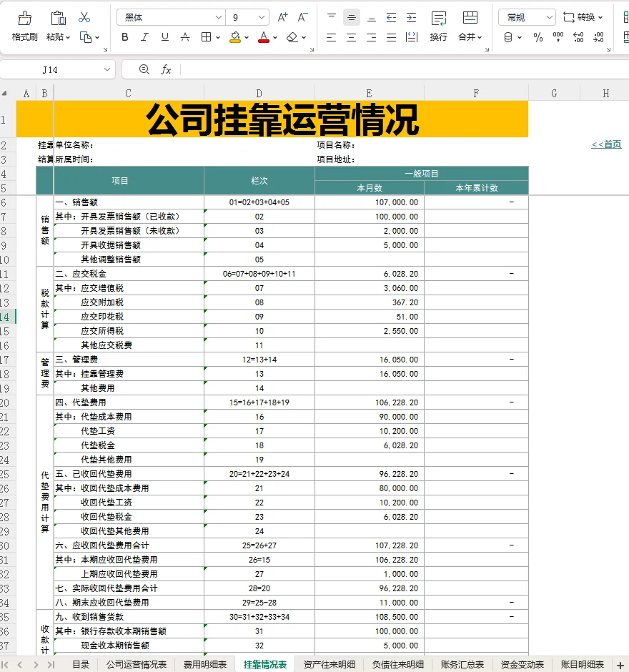Image resolution: width=629 pixels, height=672 pixels.
Task: Click the 应交所得税 row label
Action: pyautogui.click(x=102, y=331)
